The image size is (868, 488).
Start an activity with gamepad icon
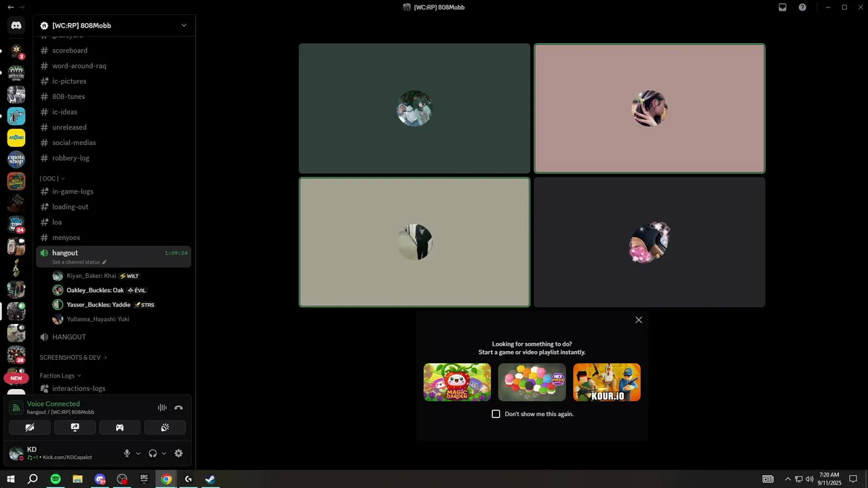click(120, 428)
